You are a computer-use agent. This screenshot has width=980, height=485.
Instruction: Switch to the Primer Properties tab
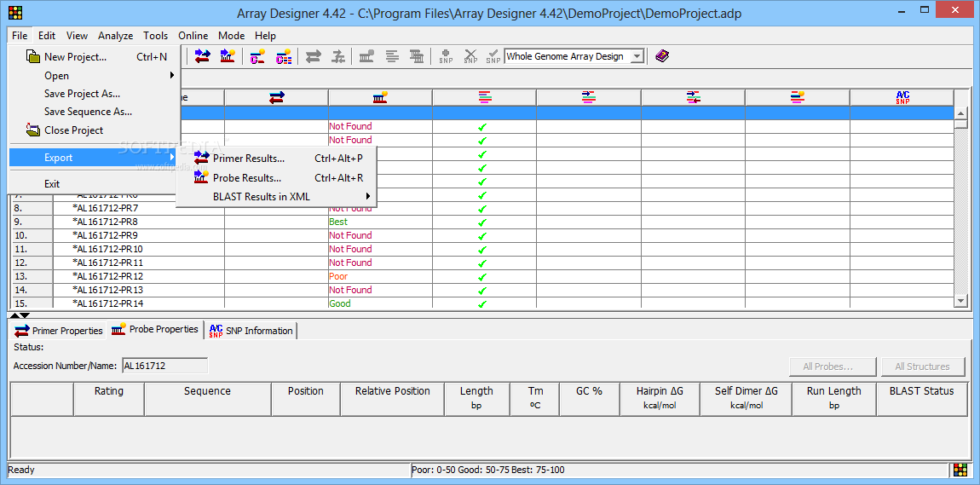point(59,331)
